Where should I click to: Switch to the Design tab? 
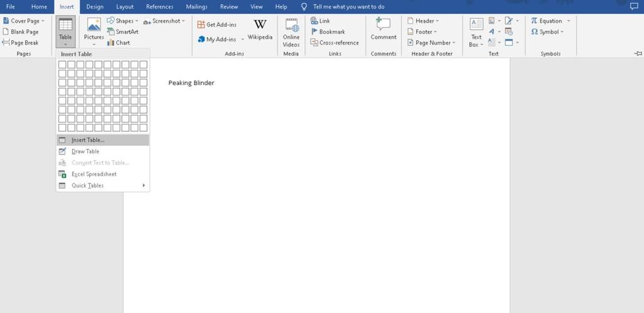(95, 6)
